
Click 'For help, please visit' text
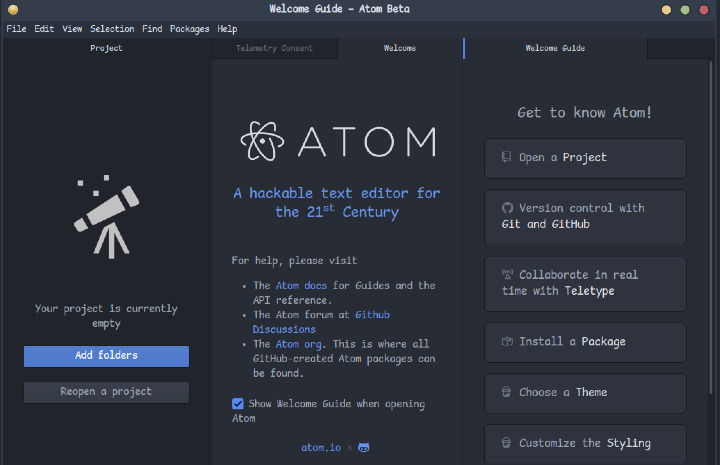(x=294, y=261)
